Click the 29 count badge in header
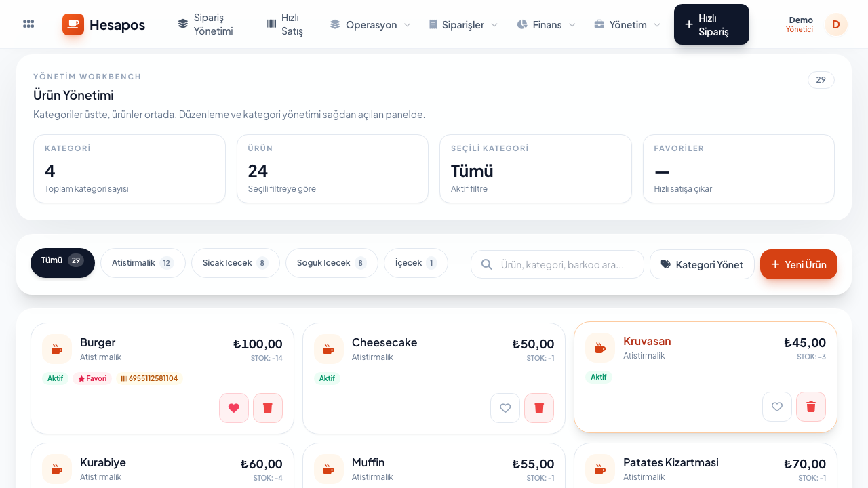868x488 pixels. 821,80
